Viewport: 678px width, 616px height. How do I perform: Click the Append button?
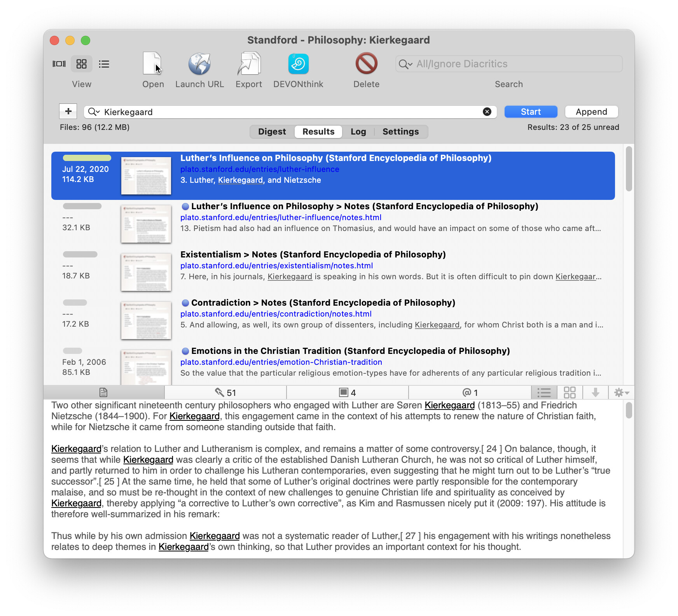[x=591, y=112]
